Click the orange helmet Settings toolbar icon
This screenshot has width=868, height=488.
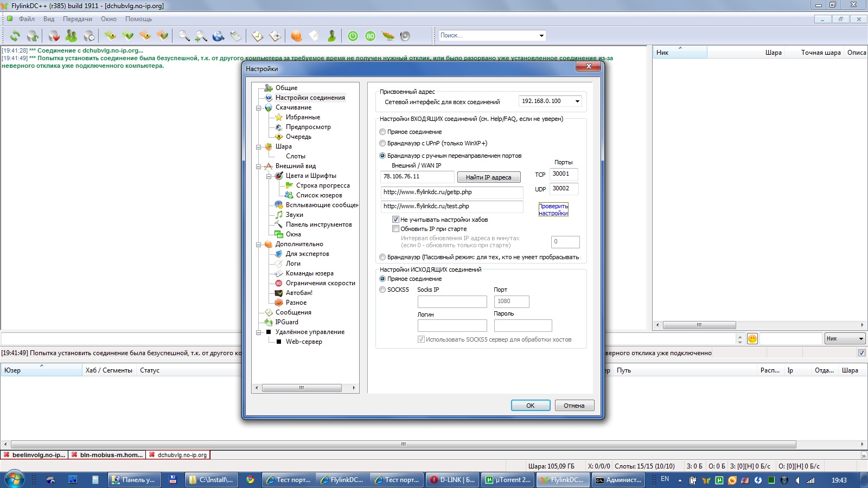[x=296, y=36]
